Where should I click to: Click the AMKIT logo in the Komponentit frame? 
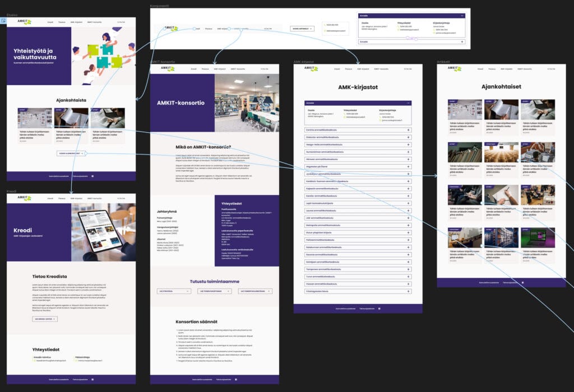pos(171,28)
